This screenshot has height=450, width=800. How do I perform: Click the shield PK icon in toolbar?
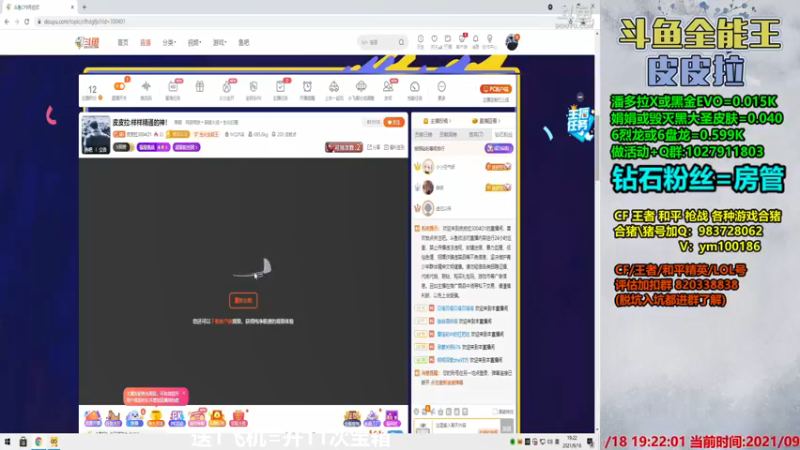point(254,87)
